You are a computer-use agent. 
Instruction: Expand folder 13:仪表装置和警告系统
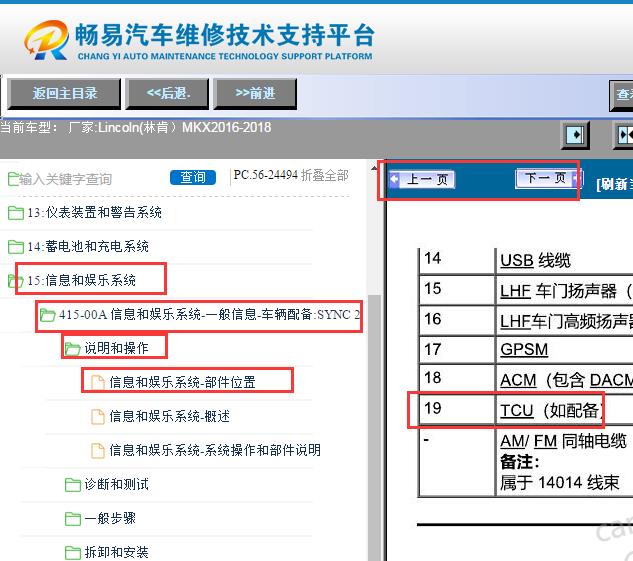(94, 212)
